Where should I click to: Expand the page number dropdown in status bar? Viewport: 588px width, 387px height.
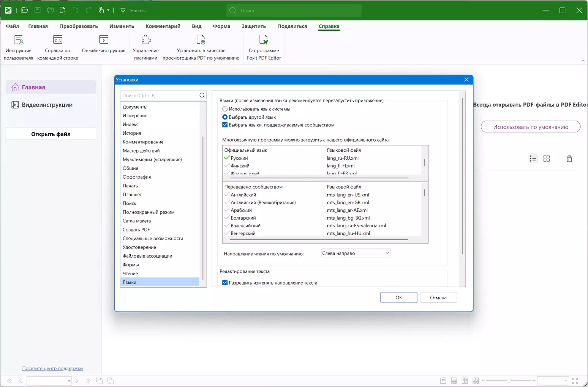coord(69,381)
